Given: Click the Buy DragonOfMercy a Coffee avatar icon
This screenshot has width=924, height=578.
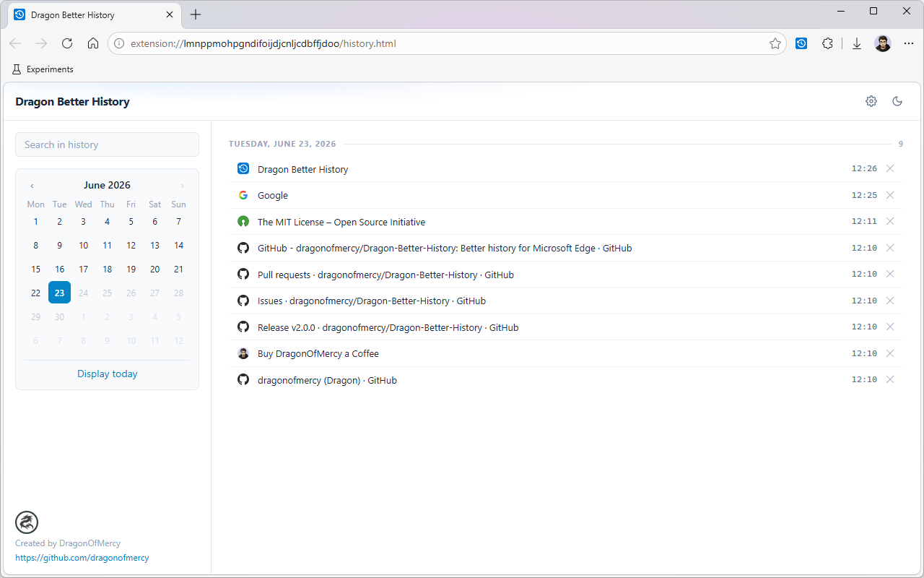Looking at the screenshot, I should click(x=243, y=353).
